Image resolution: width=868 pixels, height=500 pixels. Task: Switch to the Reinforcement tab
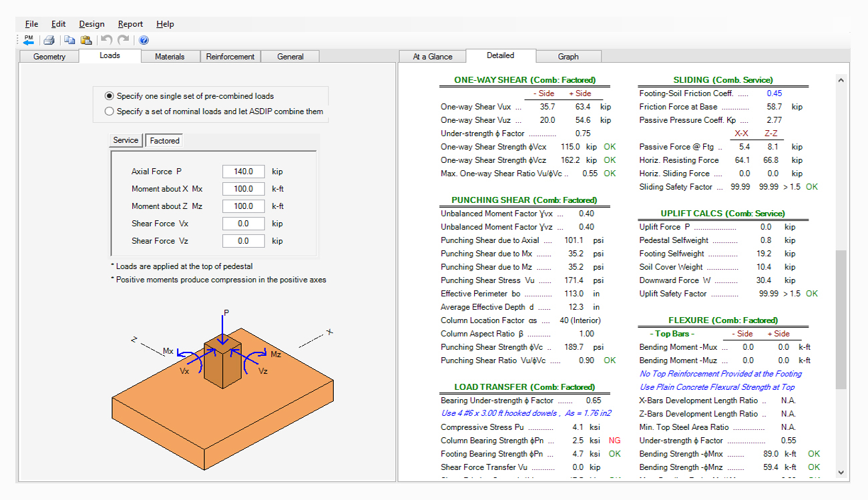pos(230,57)
